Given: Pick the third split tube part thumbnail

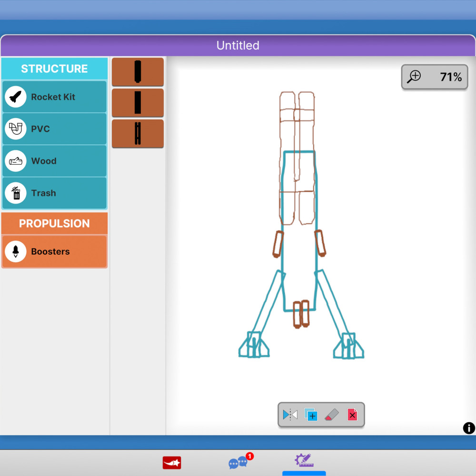Looking at the screenshot, I should [x=138, y=134].
